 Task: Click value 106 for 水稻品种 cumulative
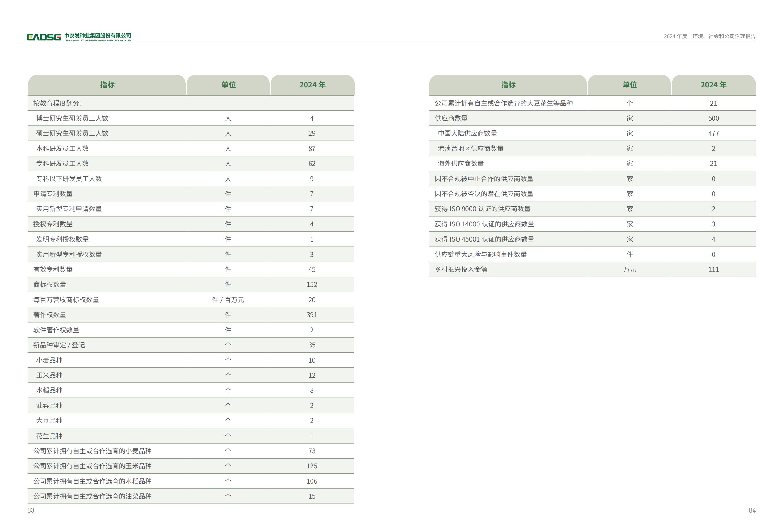click(x=312, y=481)
